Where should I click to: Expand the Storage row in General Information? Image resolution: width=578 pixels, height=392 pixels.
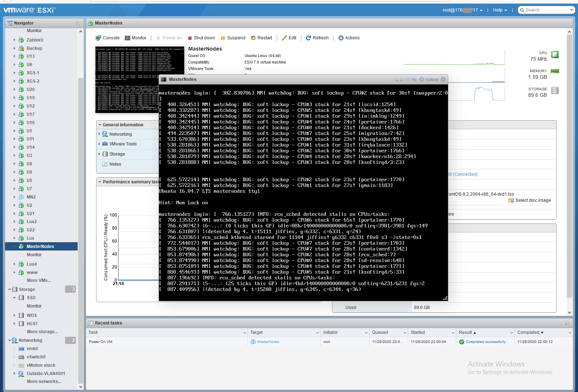pos(99,154)
